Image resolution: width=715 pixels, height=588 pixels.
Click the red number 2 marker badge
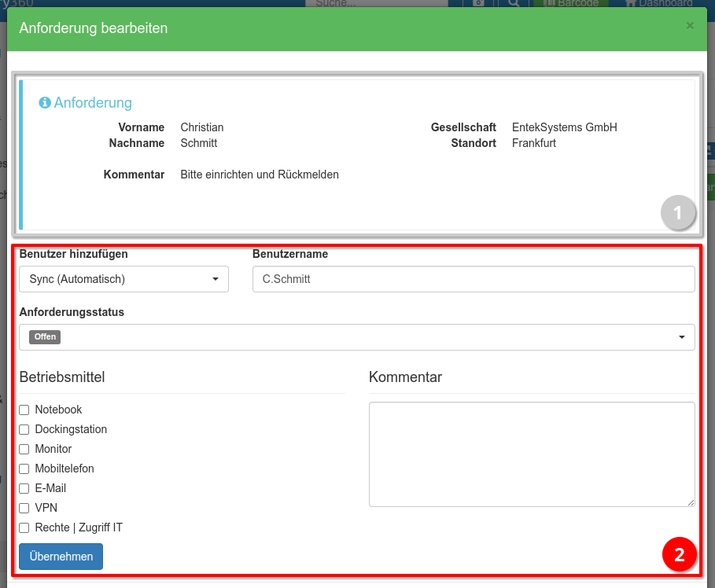[x=678, y=555]
